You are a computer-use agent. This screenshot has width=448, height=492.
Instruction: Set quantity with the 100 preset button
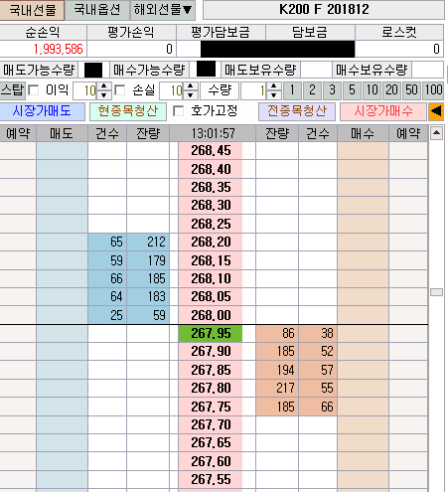[433, 90]
